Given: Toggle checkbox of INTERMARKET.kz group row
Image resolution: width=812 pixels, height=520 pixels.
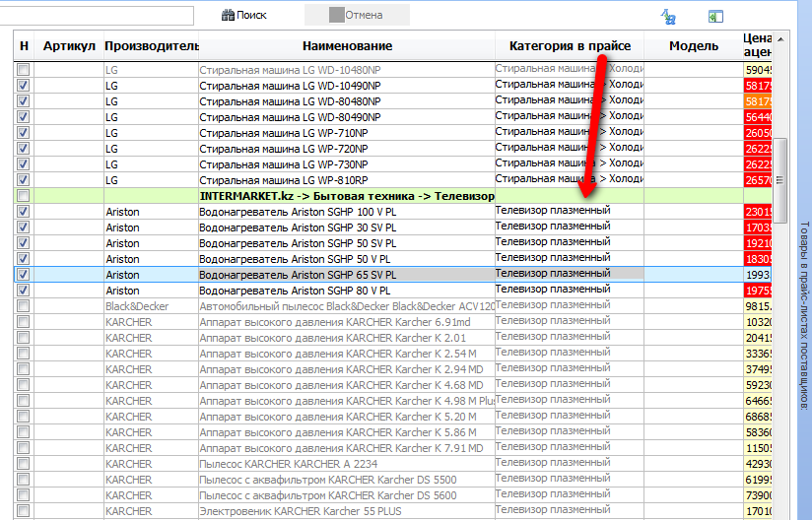Looking at the screenshot, I should tap(24, 196).
